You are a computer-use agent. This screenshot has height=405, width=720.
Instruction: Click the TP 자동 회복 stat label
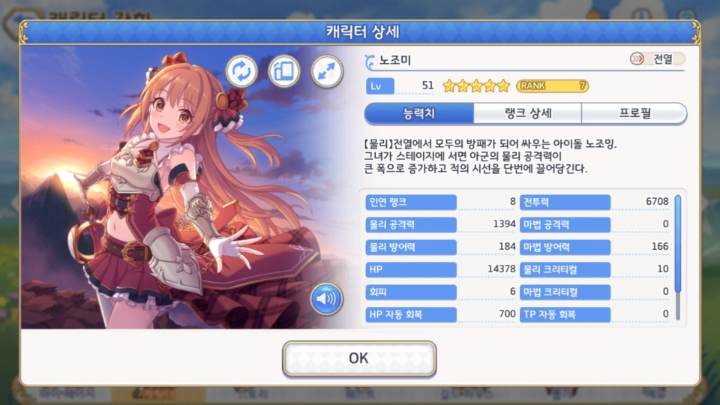[x=565, y=315]
